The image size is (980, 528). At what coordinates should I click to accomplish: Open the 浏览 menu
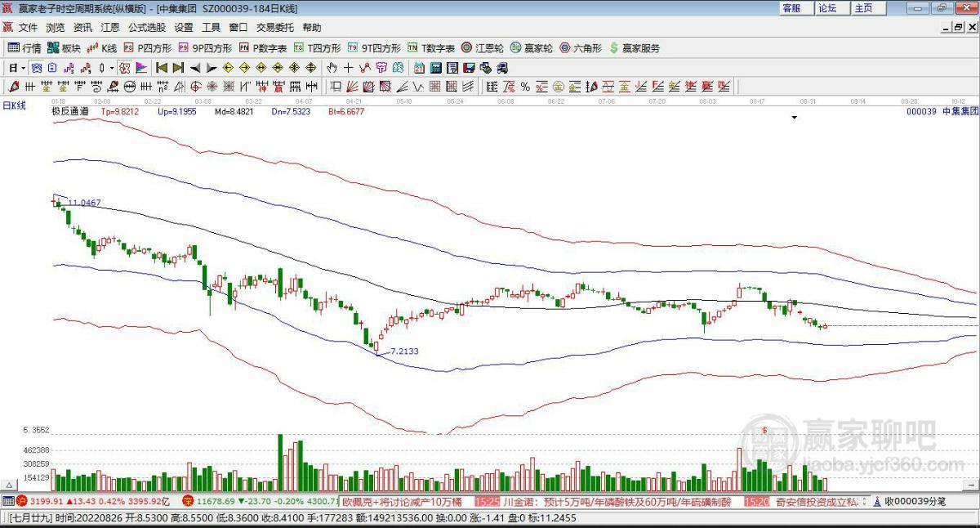[x=55, y=27]
